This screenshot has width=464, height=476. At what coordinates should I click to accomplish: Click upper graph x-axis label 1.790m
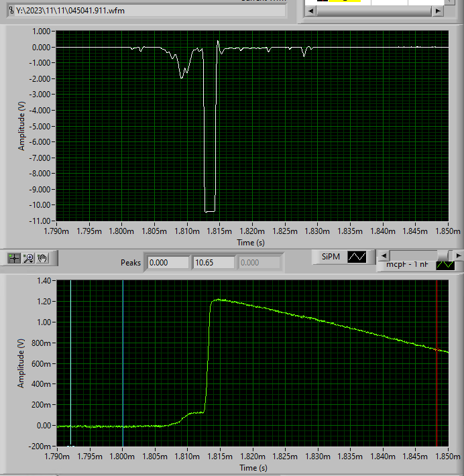56,231
